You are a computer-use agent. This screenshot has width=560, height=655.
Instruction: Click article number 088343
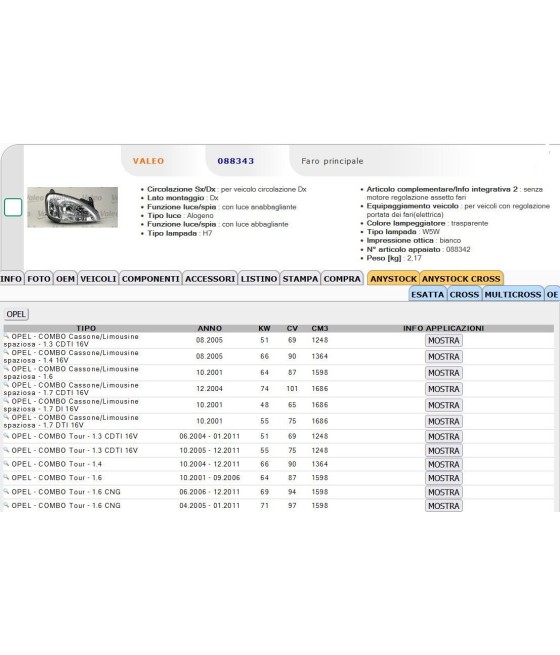point(236,161)
